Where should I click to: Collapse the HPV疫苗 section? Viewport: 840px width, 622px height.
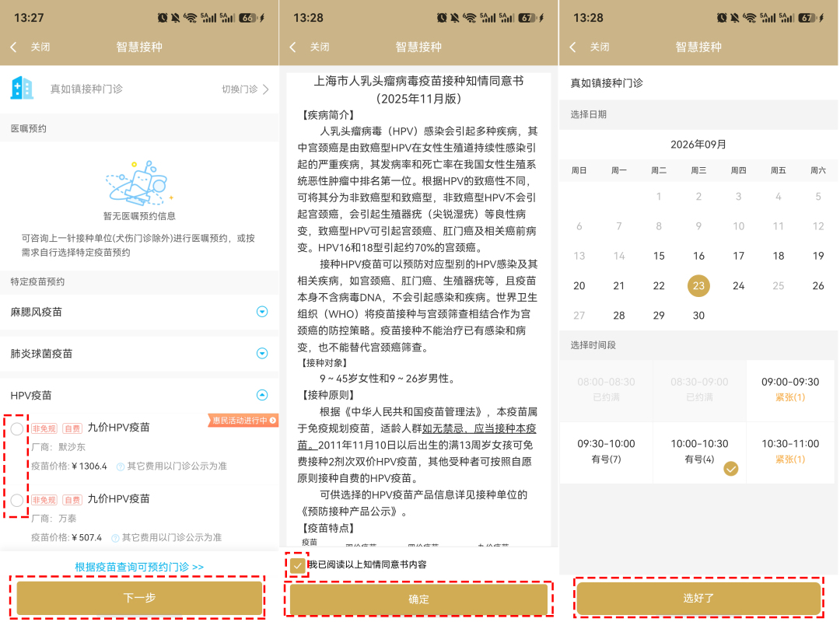click(262, 395)
